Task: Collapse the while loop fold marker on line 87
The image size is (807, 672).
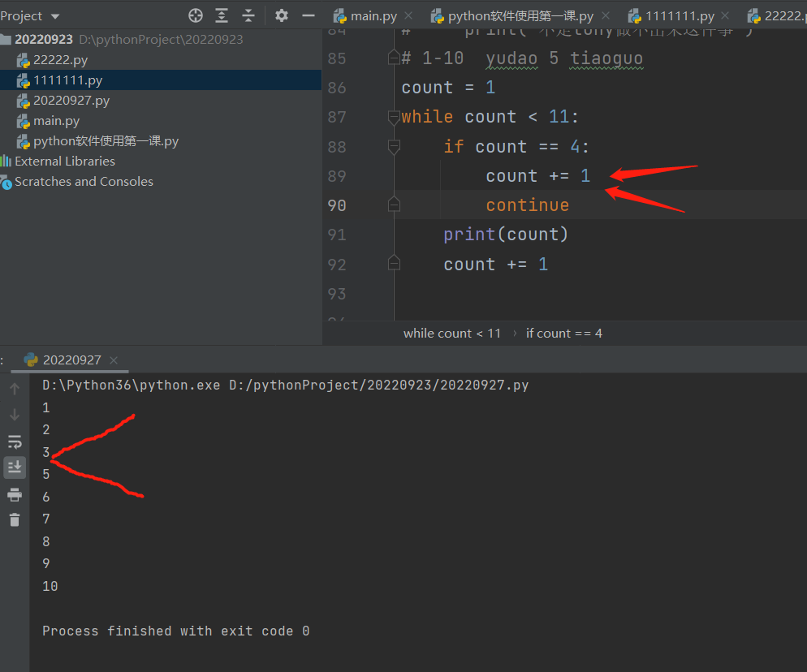Action: (394, 118)
